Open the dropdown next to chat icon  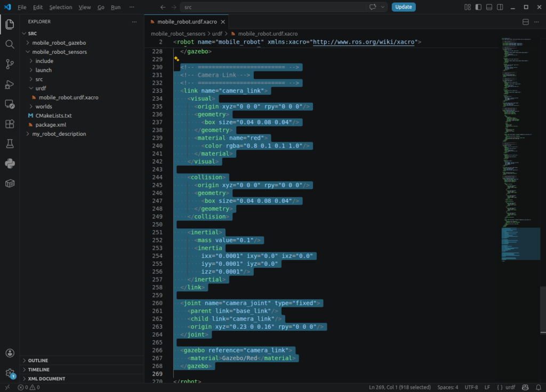383,7
